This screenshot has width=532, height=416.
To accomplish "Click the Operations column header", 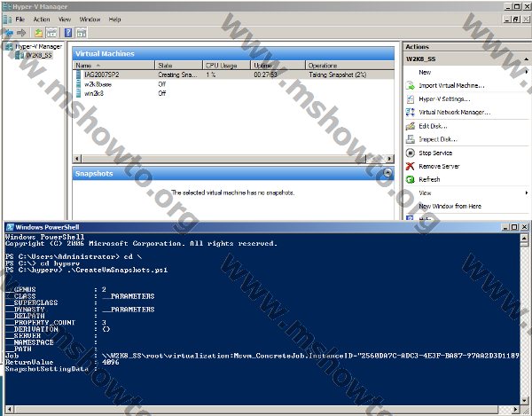I will [x=350, y=66].
